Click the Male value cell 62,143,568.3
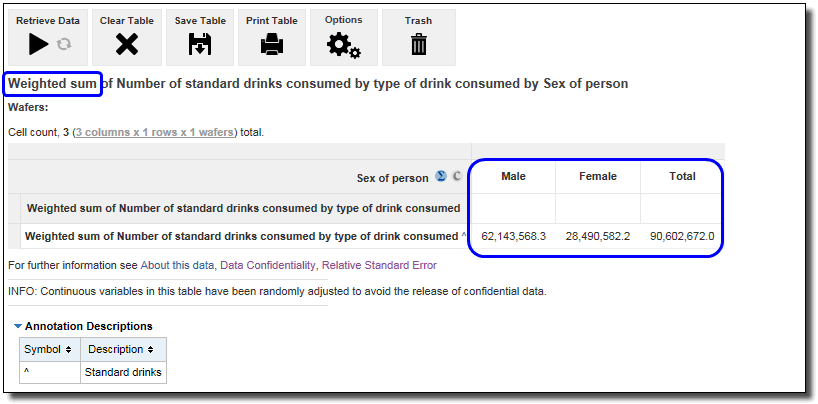The height and width of the screenshot is (404, 818). coord(513,237)
